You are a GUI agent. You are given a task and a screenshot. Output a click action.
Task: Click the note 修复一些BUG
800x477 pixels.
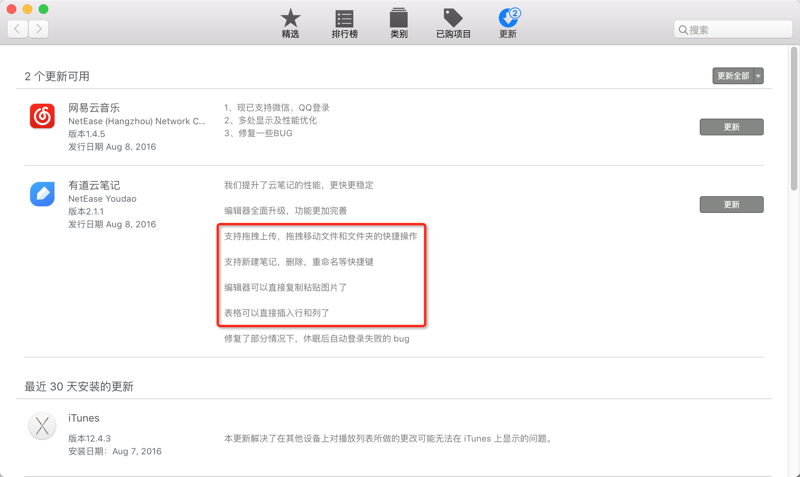(258, 133)
